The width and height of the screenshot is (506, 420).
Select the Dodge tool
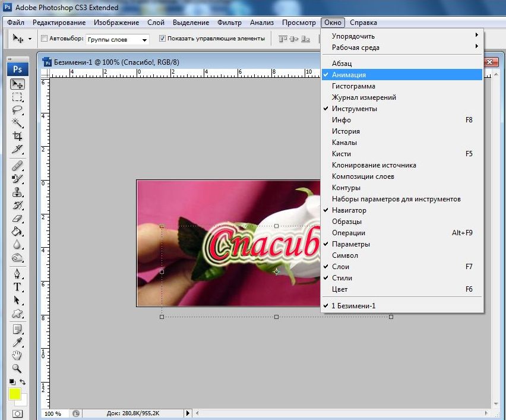pos(17,258)
